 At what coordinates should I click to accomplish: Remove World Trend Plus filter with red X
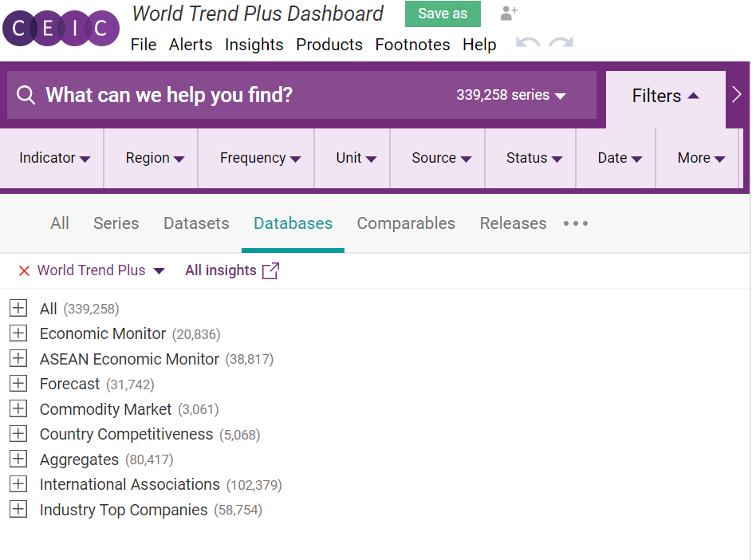tap(24, 271)
